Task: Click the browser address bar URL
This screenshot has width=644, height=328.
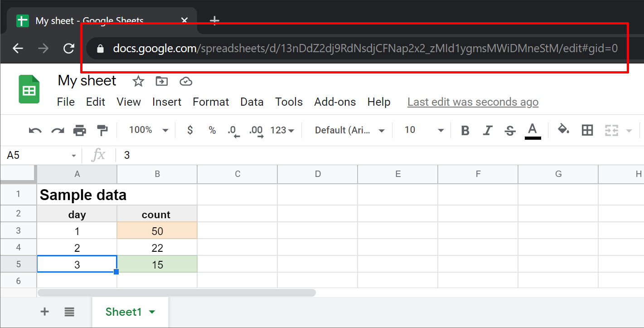Action: click(x=365, y=49)
